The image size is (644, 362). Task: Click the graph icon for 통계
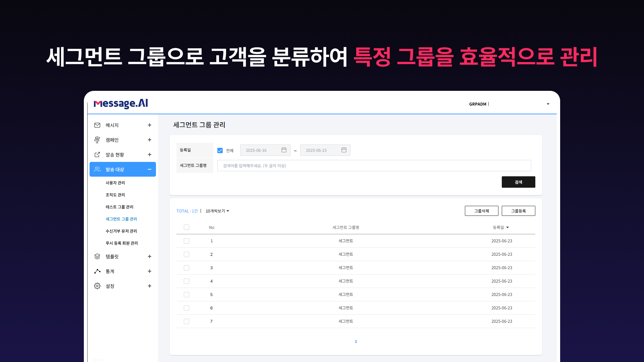point(97,271)
